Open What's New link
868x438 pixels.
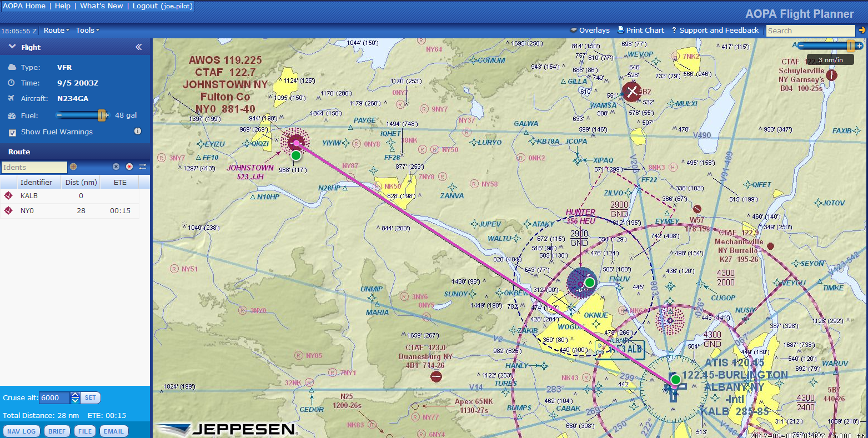(102, 6)
